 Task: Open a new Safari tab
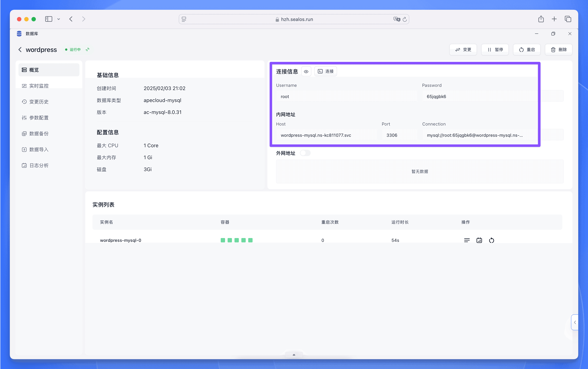[x=554, y=19]
